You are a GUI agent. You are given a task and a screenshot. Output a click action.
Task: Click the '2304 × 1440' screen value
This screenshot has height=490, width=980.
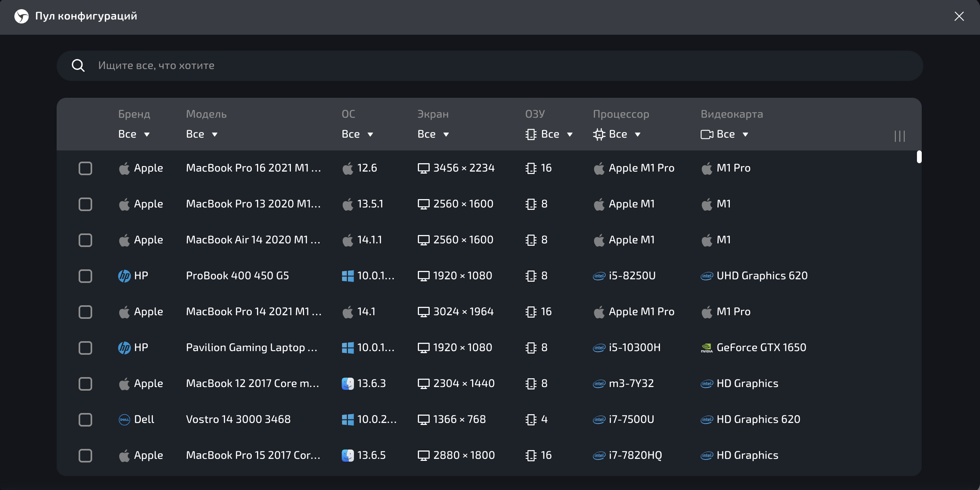pos(464,383)
